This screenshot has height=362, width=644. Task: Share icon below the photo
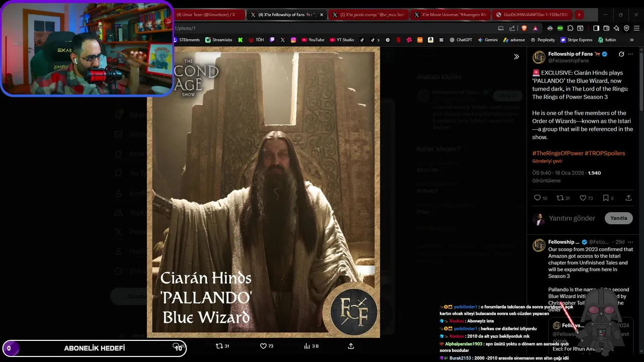(351, 346)
